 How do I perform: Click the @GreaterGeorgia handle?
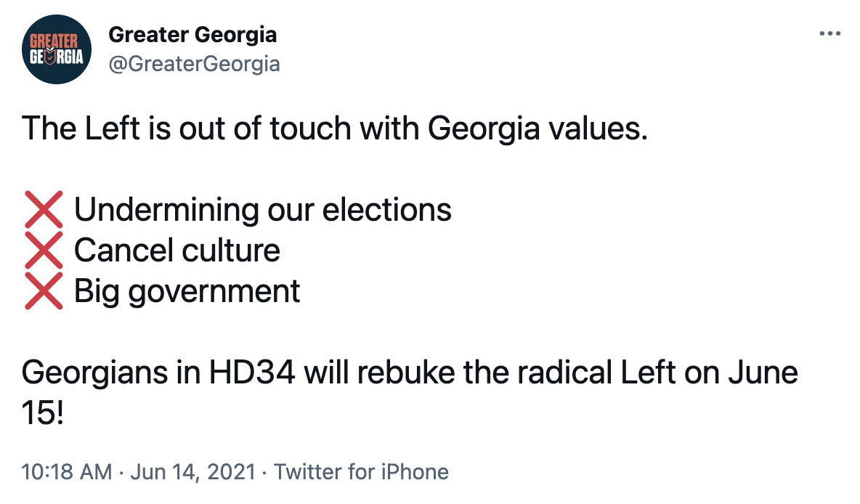pyautogui.click(x=194, y=64)
